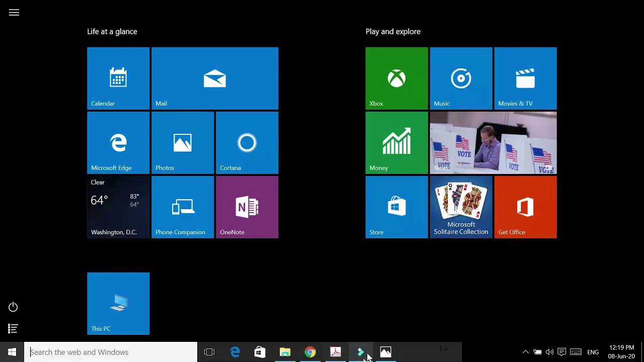Screen dimensions: 644x362
Task: Switch to the Filmora taskbar icon
Action: point(361,352)
